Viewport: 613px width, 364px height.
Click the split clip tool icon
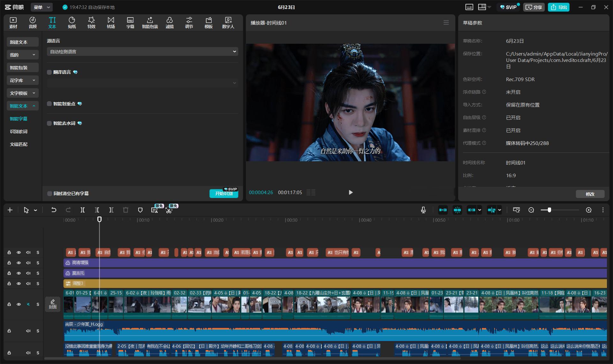(82, 210)
